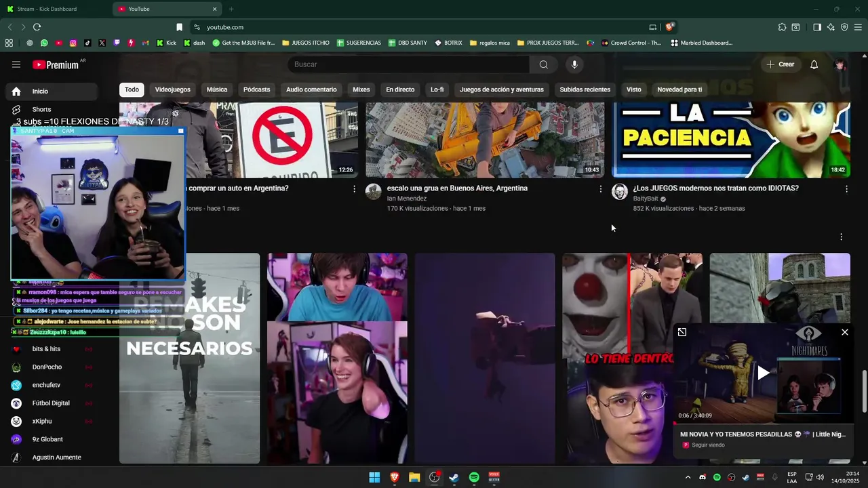Show hidden system tray icons

coord(688,478)
